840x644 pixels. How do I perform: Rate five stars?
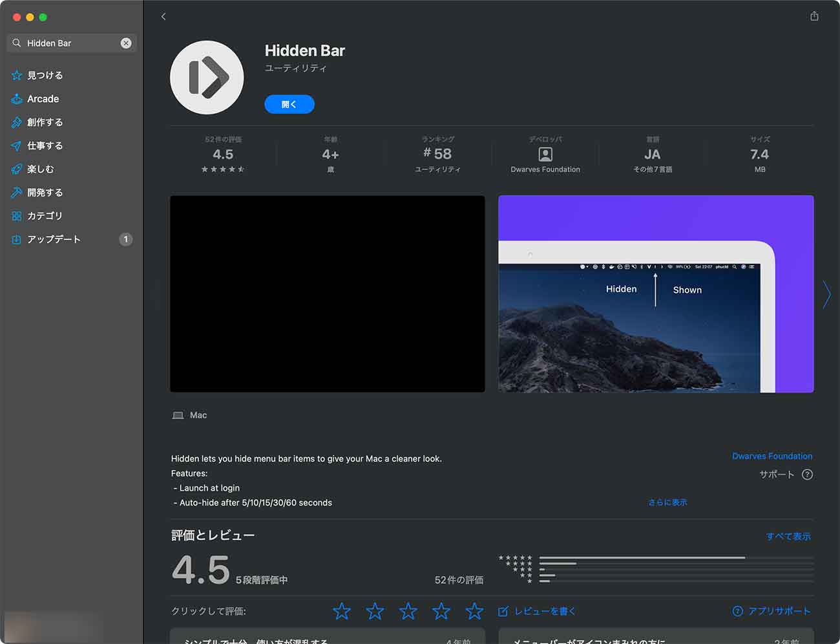pyautogui.click(x=474, y=611)
